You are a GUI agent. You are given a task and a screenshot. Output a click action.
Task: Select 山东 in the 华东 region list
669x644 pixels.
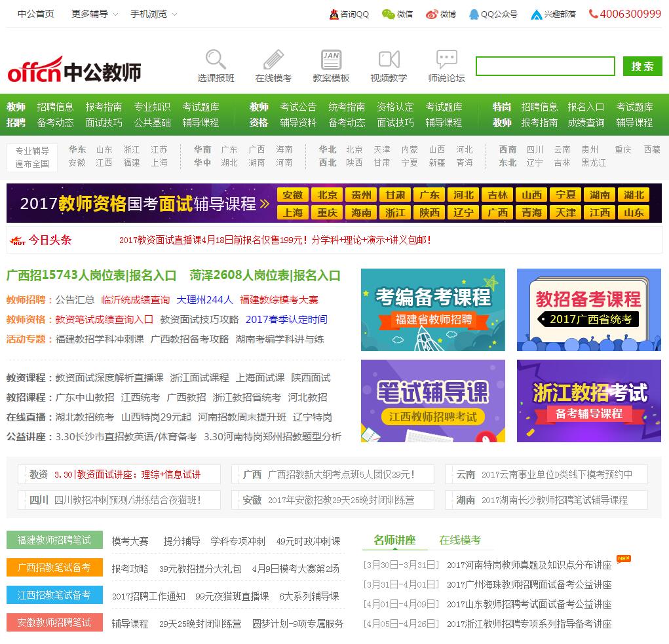coord(104,149)
